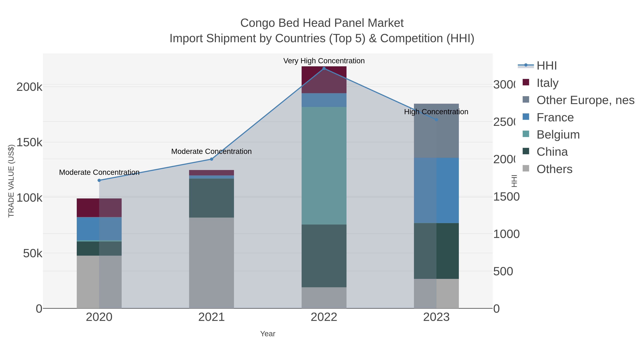Viewport: 644px width, 362px height.
Task: Click the 'Very High Concentration' annotation
Action: click(324, 61)
